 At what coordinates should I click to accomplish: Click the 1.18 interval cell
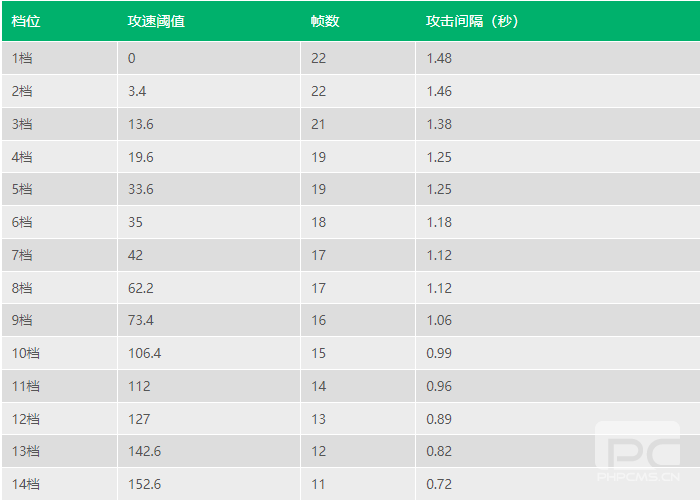pos(439,222)
